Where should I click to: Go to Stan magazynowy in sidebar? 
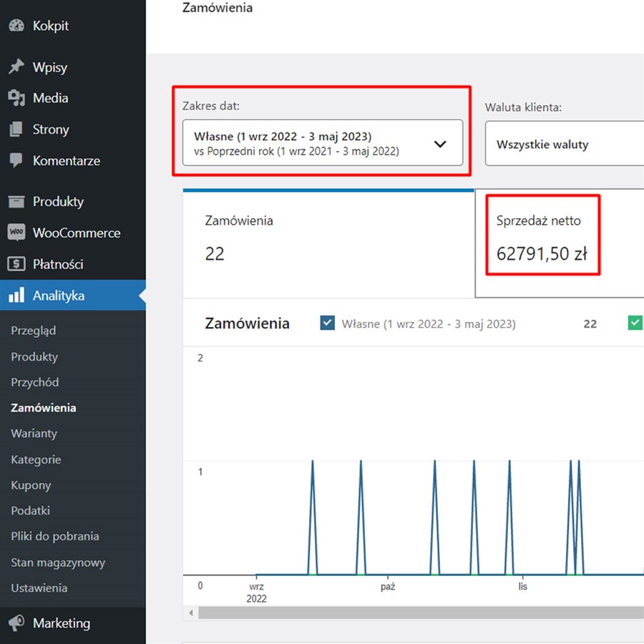(x=58, y=562)
